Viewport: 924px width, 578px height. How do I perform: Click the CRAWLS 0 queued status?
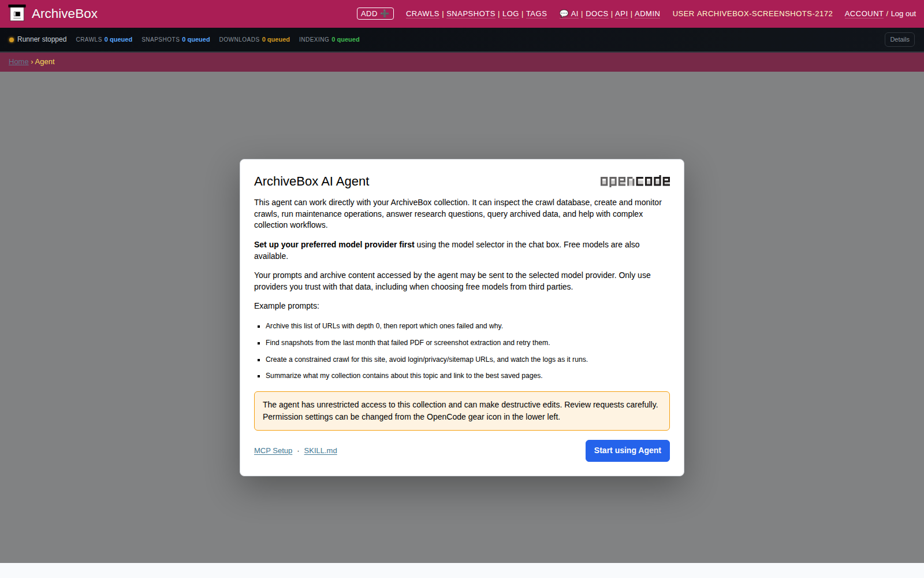[x=104, y=39]
